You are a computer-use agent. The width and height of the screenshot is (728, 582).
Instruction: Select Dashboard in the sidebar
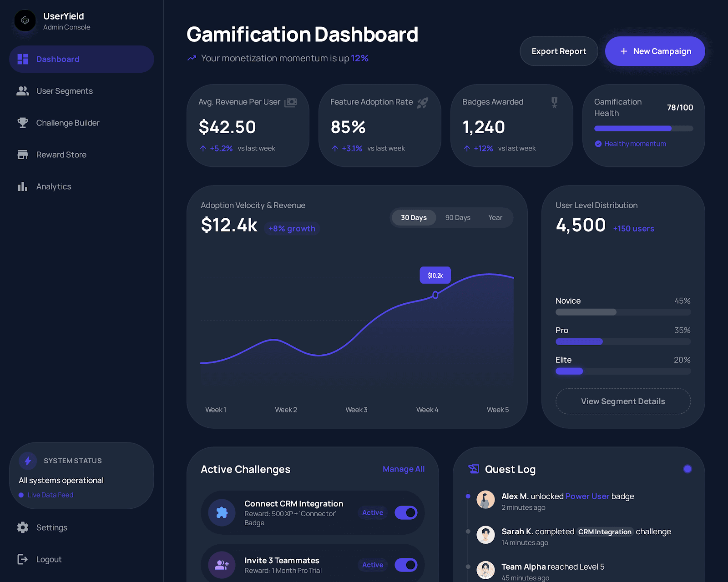[57, 59]
